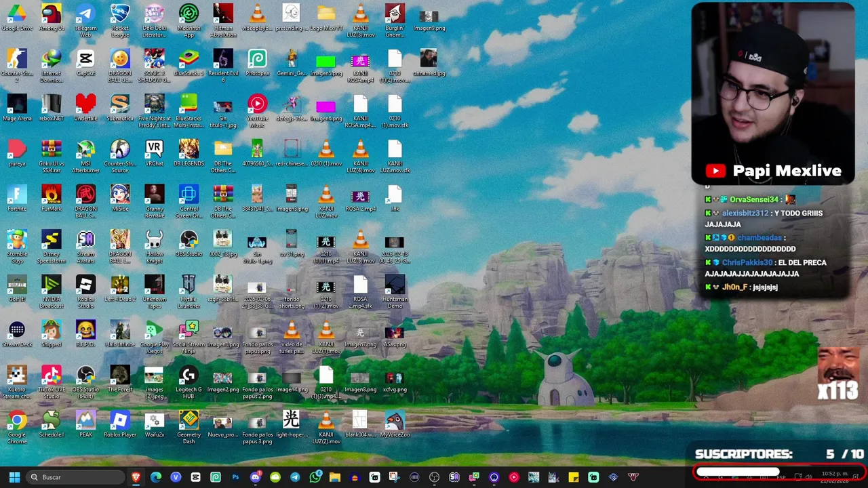868x488 pixels.
Task: Open the Google Drive desktop shortcut
Action: (x=17, y=18)
